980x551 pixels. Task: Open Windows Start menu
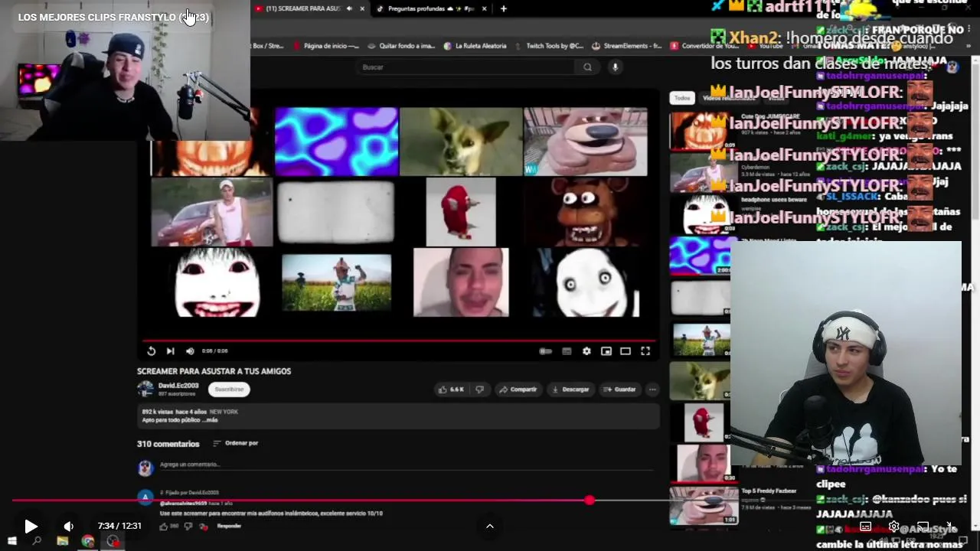11,542
